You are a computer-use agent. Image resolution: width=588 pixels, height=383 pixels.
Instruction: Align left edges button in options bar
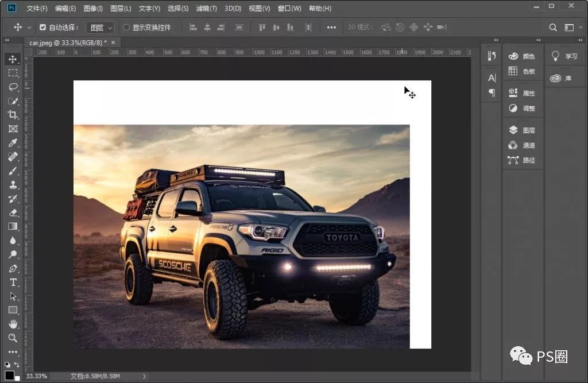[x=193, y=28]
